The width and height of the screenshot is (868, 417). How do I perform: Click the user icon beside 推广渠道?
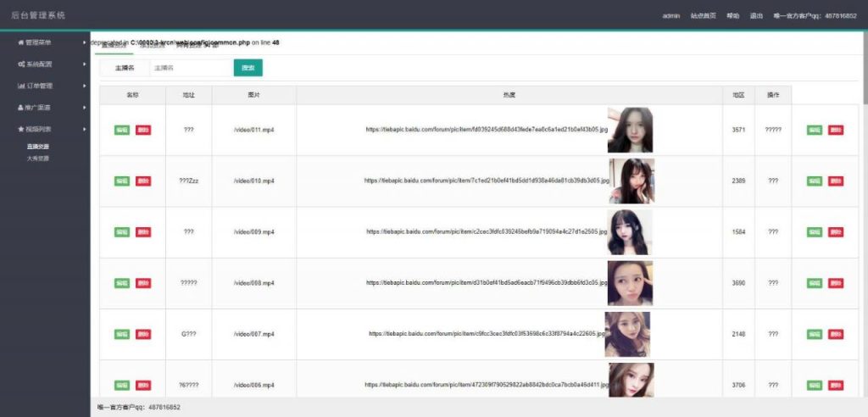tap(20, 108)
